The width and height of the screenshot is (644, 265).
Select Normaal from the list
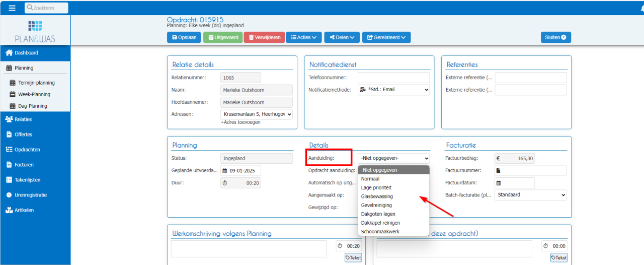tap(393, 179)
